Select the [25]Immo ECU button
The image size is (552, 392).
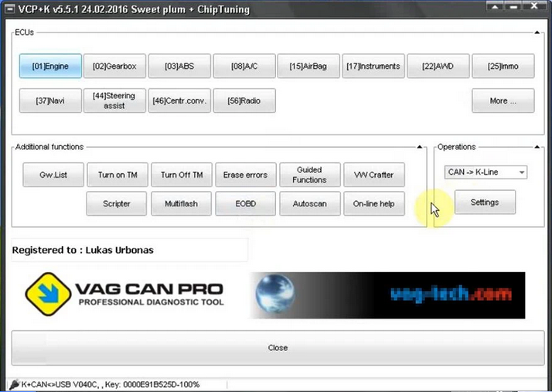tap(503, 66)
